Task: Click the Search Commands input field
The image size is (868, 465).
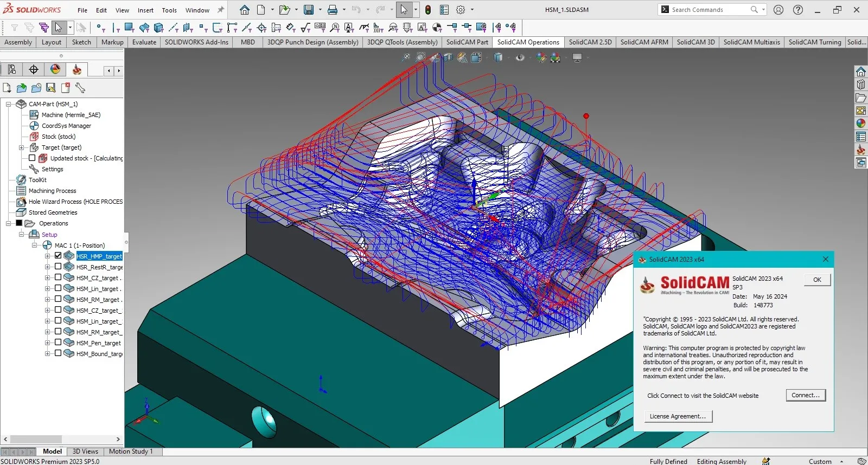Action: point(705,10)
